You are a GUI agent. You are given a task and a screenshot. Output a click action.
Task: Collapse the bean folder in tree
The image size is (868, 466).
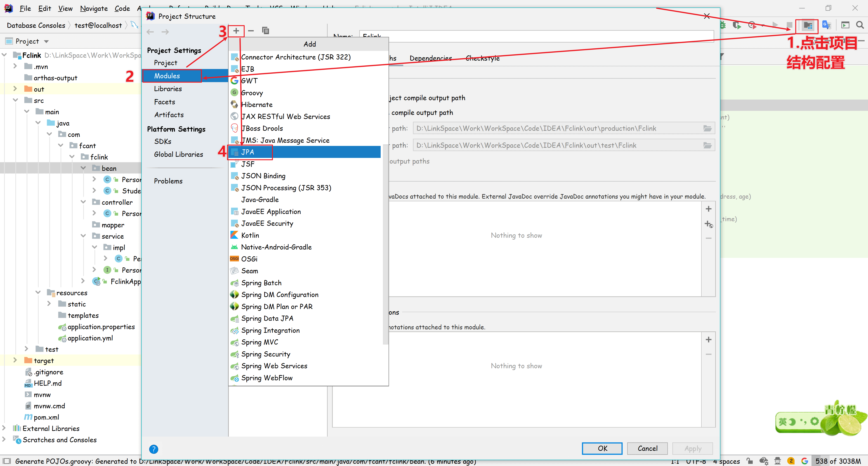[x=83, y=168]
